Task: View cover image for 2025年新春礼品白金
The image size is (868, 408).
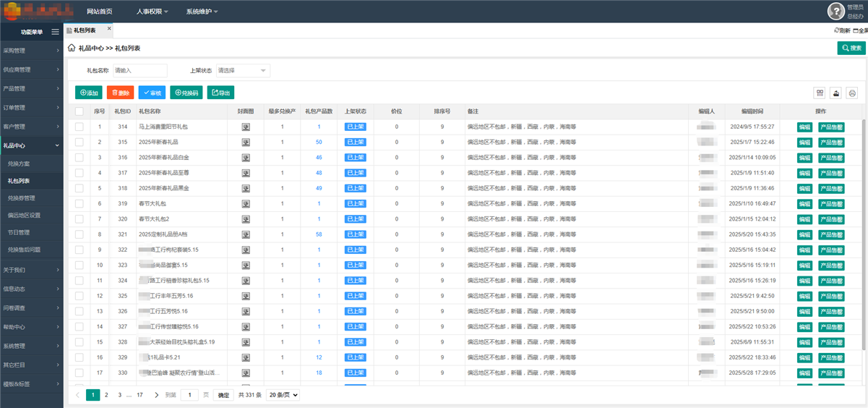Action: point(246,157)
